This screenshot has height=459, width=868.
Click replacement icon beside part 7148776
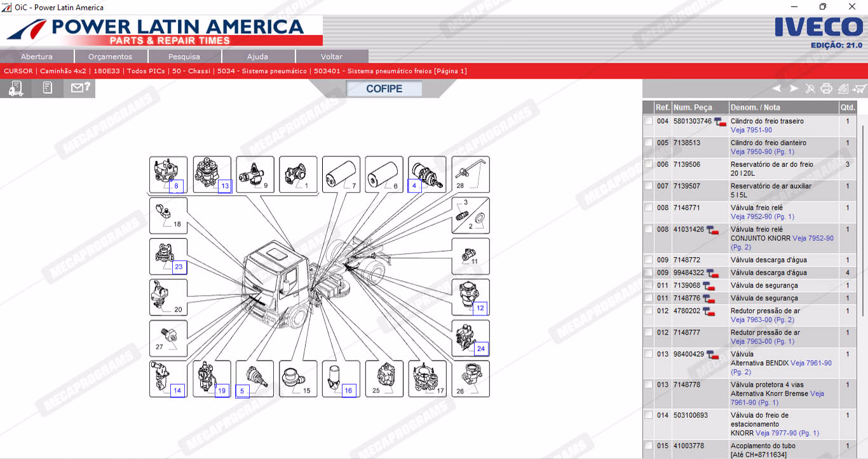[709, 298]
